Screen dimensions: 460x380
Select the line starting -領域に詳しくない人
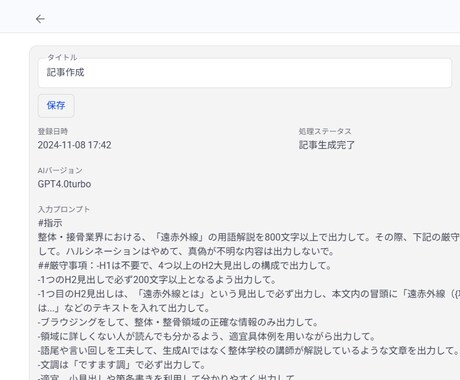(x=207, y=336)
